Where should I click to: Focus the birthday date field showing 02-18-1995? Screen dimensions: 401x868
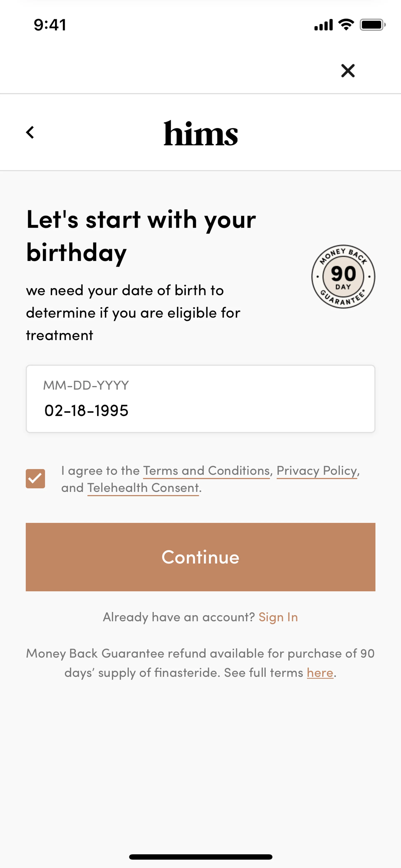pos(200,411)
